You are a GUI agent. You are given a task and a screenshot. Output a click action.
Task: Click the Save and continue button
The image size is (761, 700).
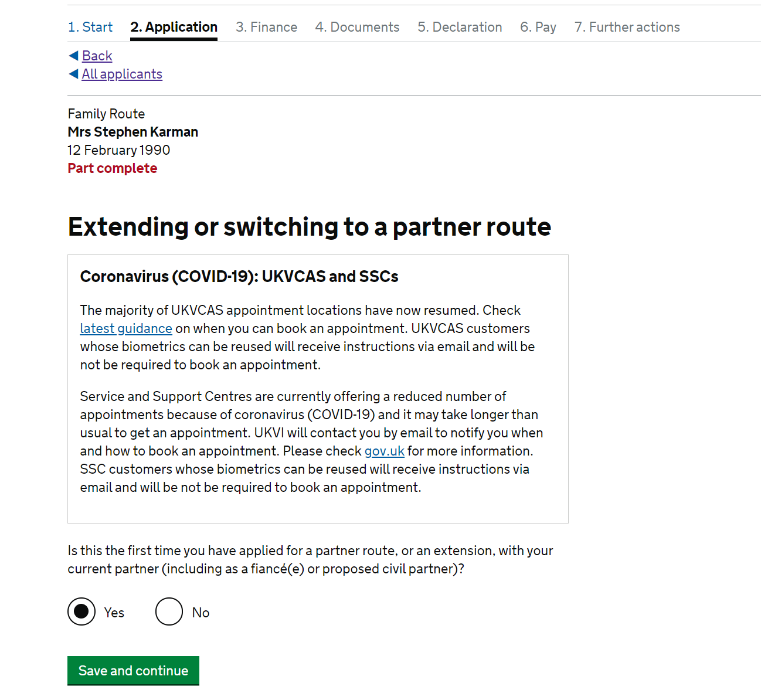(133, 671)
